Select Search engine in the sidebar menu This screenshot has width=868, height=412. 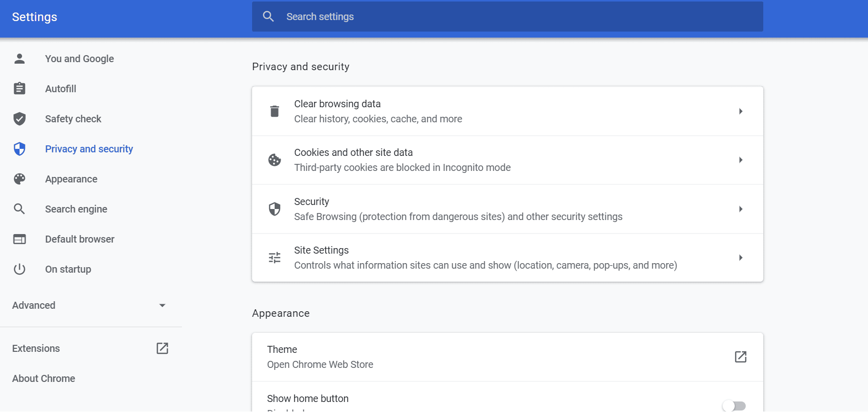coord(76,209)
